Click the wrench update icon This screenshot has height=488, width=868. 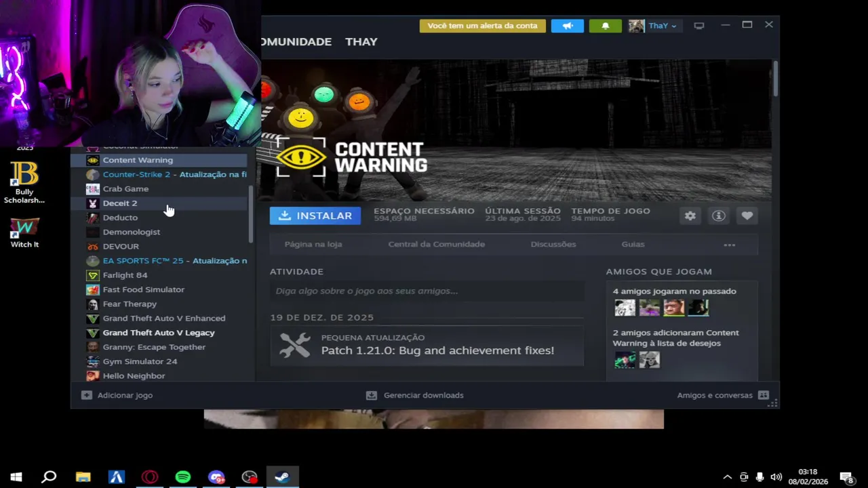click(x=295, y=346)
